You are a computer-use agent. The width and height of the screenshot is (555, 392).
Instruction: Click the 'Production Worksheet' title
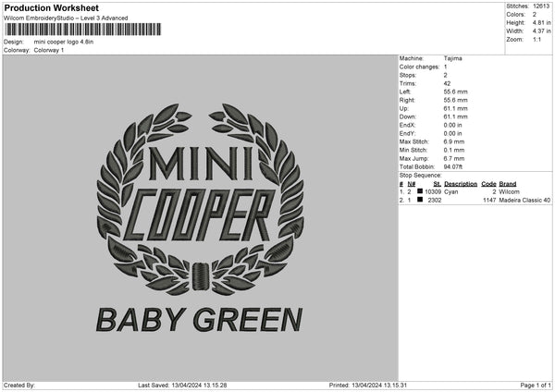pos(51,7)
